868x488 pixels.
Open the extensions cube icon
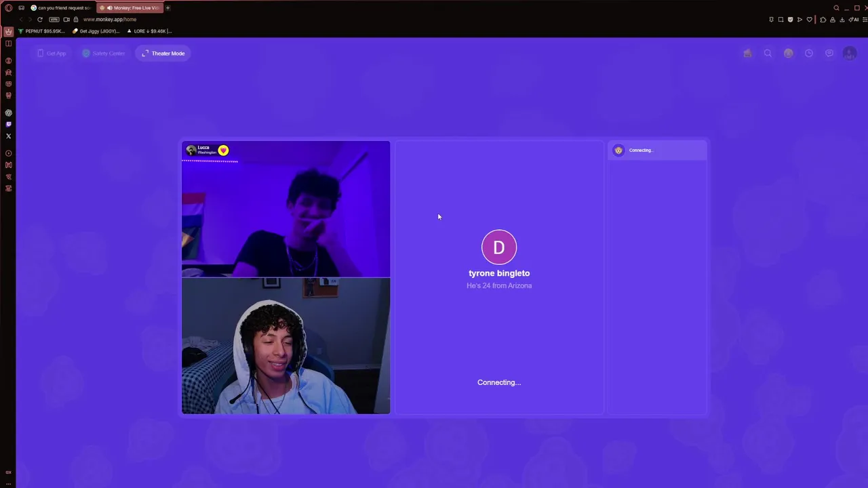[x=823, y=20]
